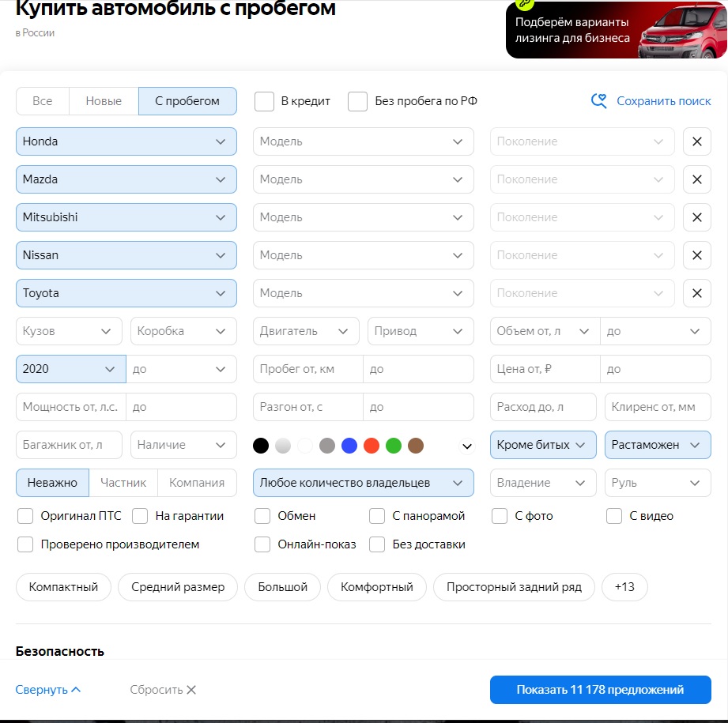Check На гарантии option
This screenshot has height=723, width=728.
coord(140,515)
